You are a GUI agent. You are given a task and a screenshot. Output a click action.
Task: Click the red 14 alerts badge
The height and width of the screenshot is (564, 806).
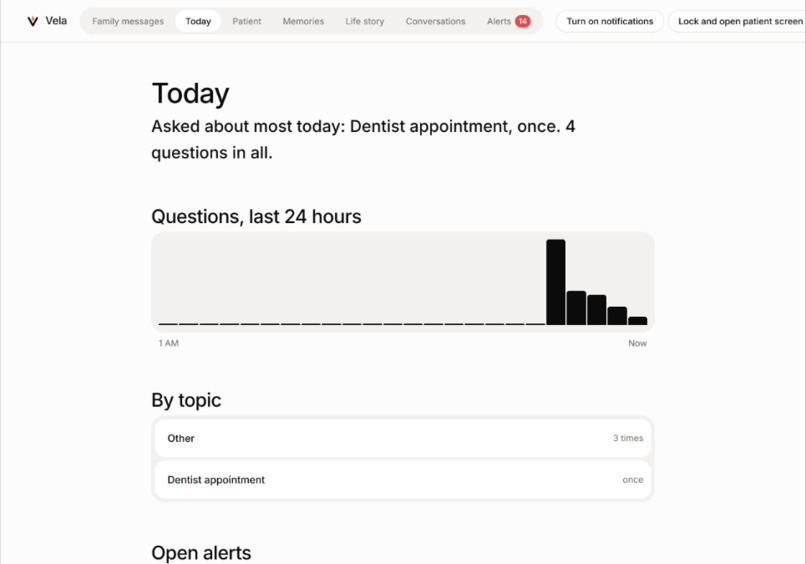pos(522,21)
